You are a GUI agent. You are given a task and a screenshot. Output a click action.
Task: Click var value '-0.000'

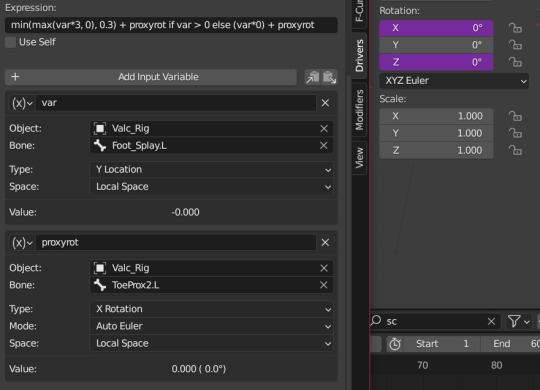point(185,212)
